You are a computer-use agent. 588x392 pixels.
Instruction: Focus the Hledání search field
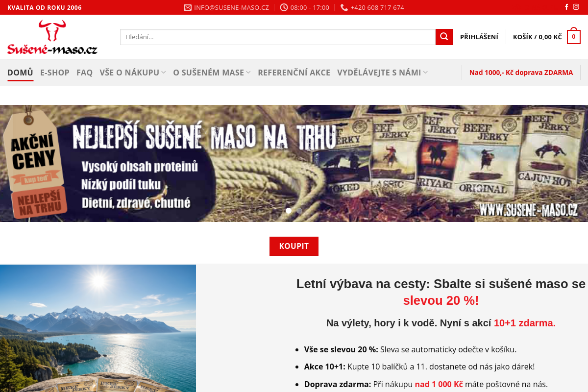pyautogui.click(x=278, y=37)
